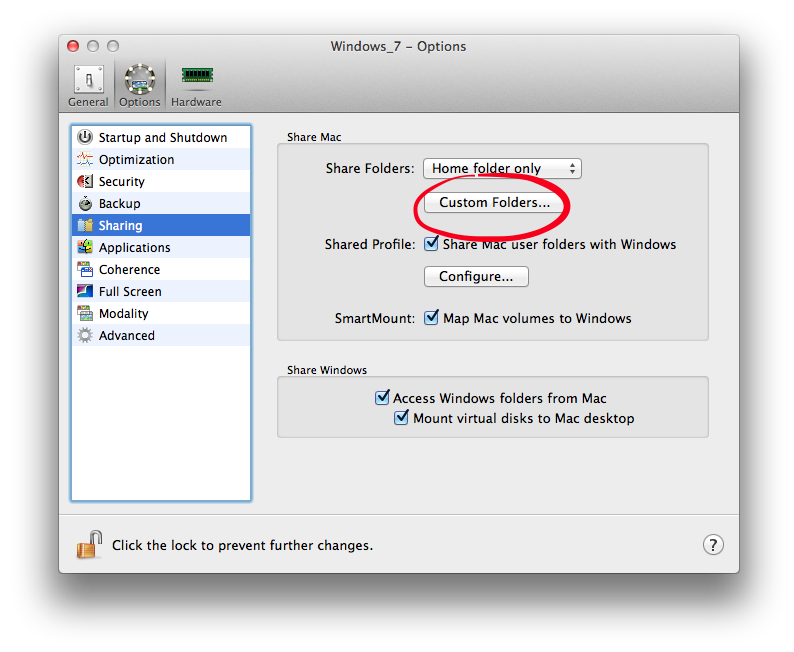Viewport: 794px width, 652px height.
Task: Close the Windows_7 Options window
Action: click(x=73, y=46)
